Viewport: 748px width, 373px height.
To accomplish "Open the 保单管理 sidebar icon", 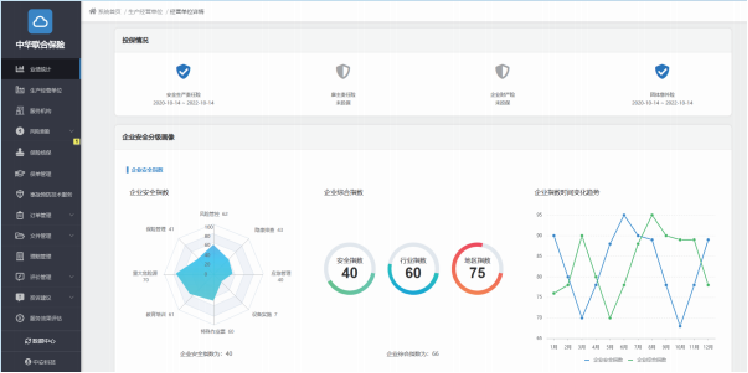I will coord(20,173).
